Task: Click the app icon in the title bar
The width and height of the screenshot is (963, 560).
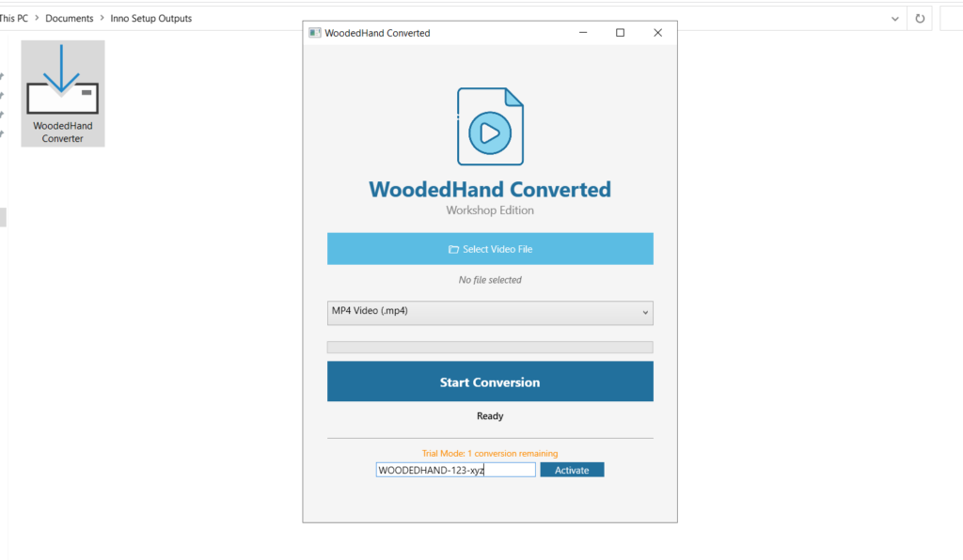Action: click(315, 33)
